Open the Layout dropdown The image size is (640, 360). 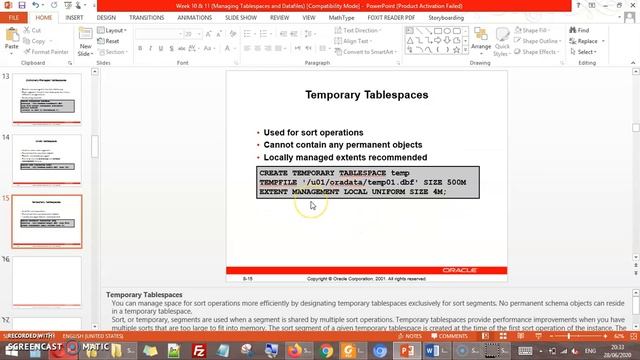pyautogui.click(x=112, y=30)
